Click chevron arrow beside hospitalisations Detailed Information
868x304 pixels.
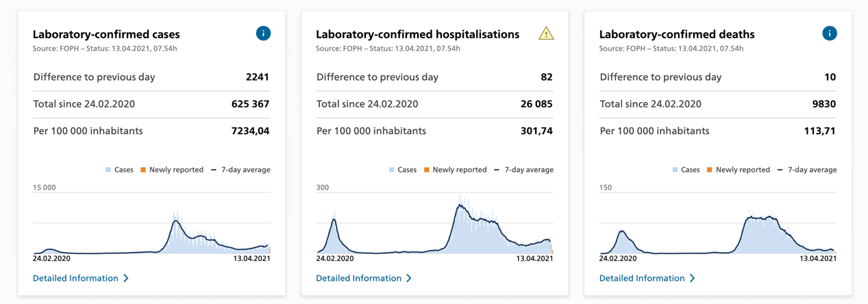[x=409, y=278]
